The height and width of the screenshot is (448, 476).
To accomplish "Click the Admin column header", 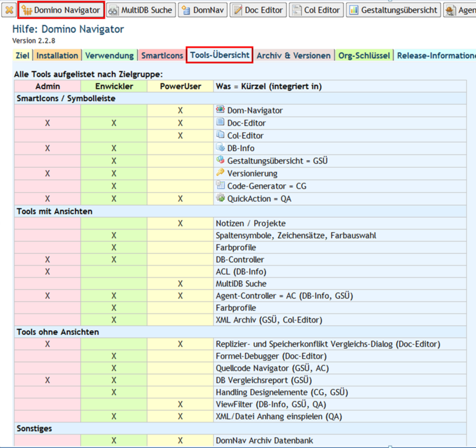I will 48,86.
